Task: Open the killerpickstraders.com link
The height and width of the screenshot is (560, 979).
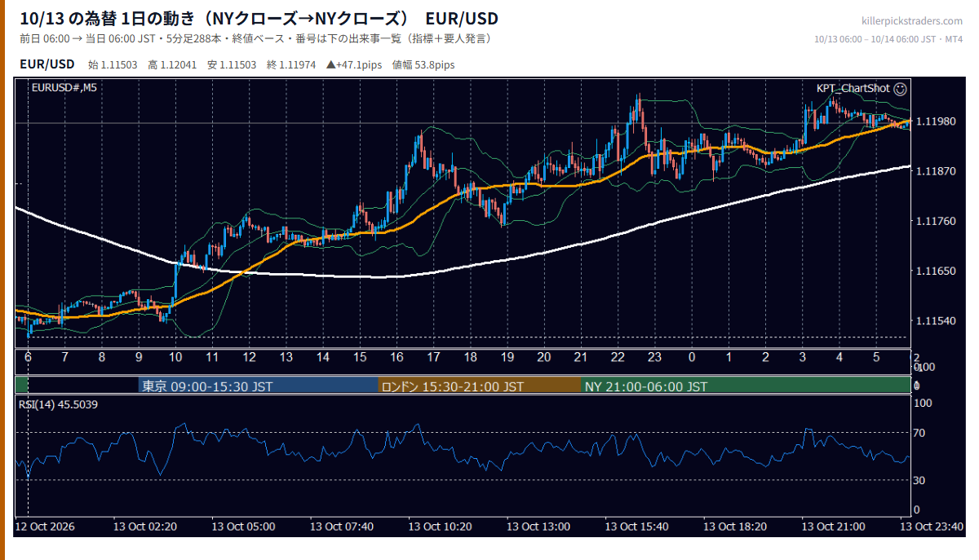Action: (912, 21)
